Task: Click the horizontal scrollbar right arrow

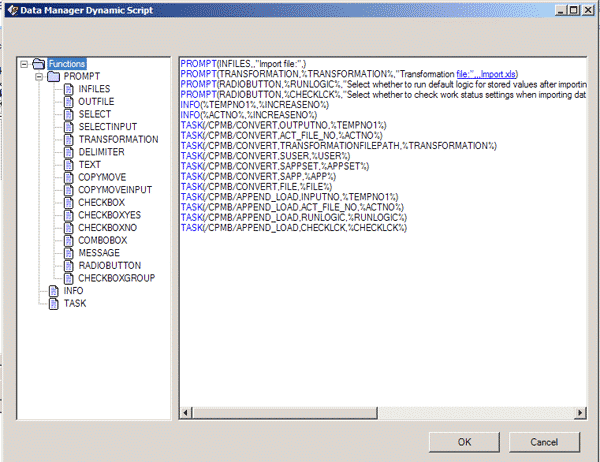Action: click(580, 413)
